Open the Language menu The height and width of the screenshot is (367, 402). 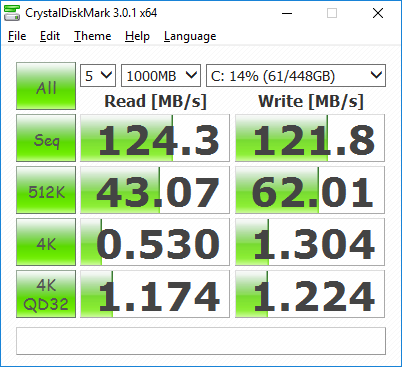pos(190,36)
